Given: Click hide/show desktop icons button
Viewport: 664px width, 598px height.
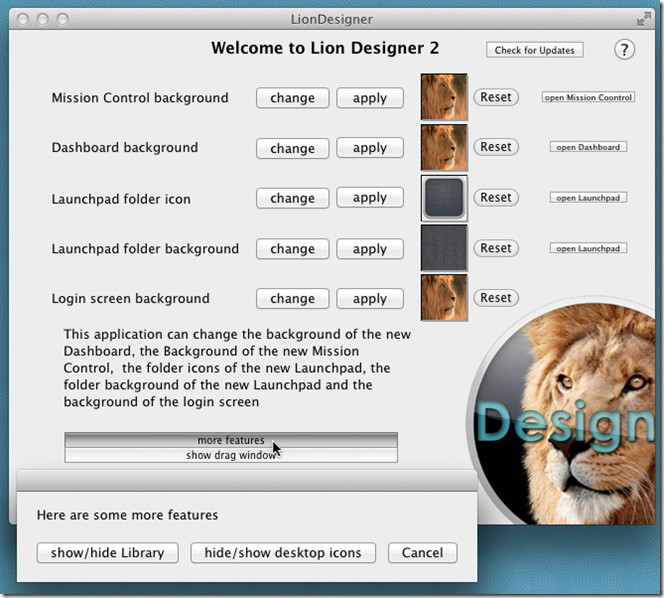Looking at the screenshot, I should pyautogui.click(x=283, y=553).
